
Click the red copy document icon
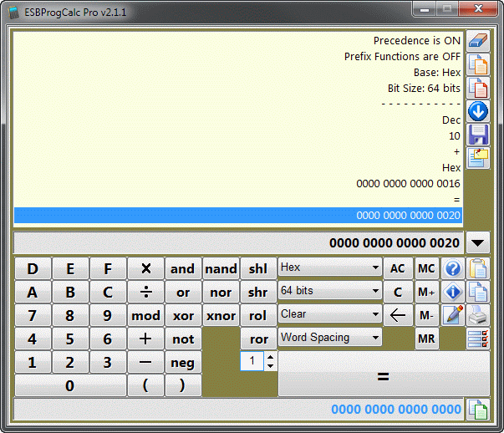tap(478, 88)
